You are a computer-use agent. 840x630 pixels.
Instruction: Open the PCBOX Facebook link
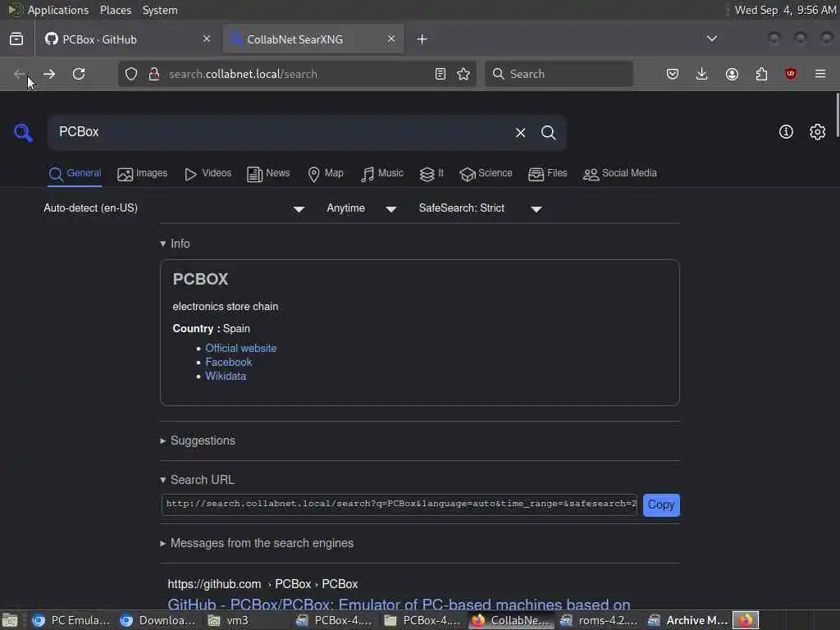[228, 362]
